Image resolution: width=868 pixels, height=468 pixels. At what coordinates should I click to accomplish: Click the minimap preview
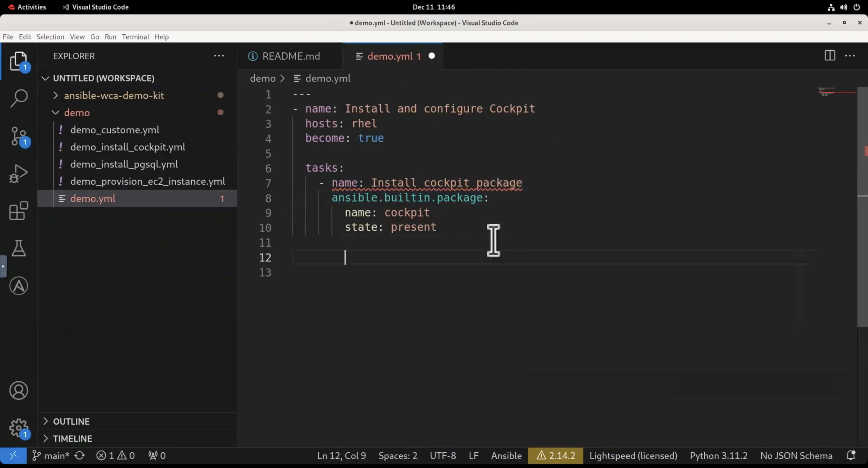tap(837, 92)
